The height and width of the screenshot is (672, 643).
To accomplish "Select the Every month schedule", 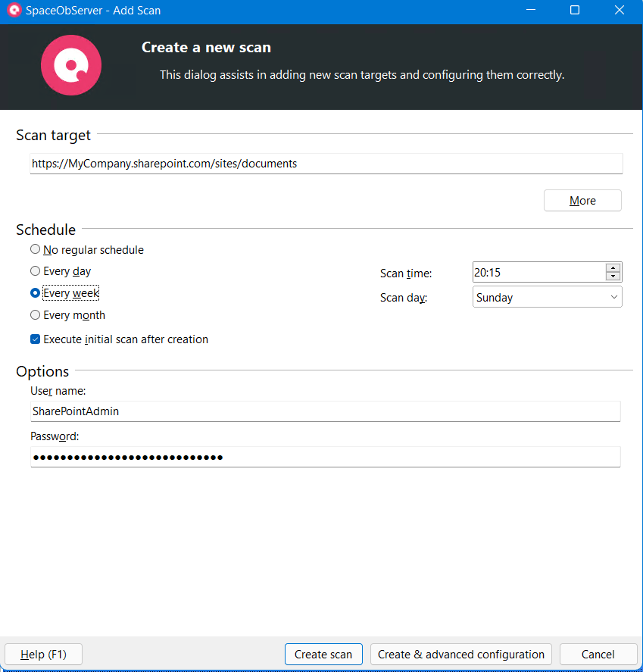I will tap(67, 315).
